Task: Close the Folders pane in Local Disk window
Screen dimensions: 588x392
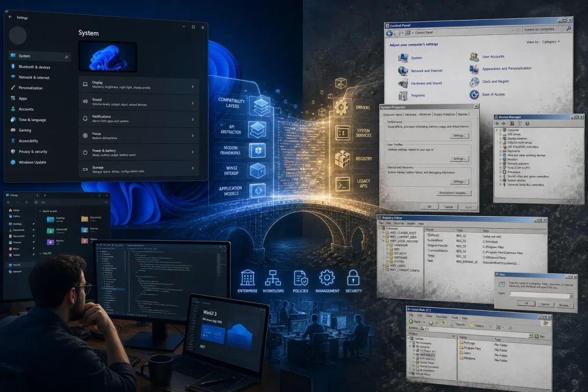Action: (x=453, y=336)
